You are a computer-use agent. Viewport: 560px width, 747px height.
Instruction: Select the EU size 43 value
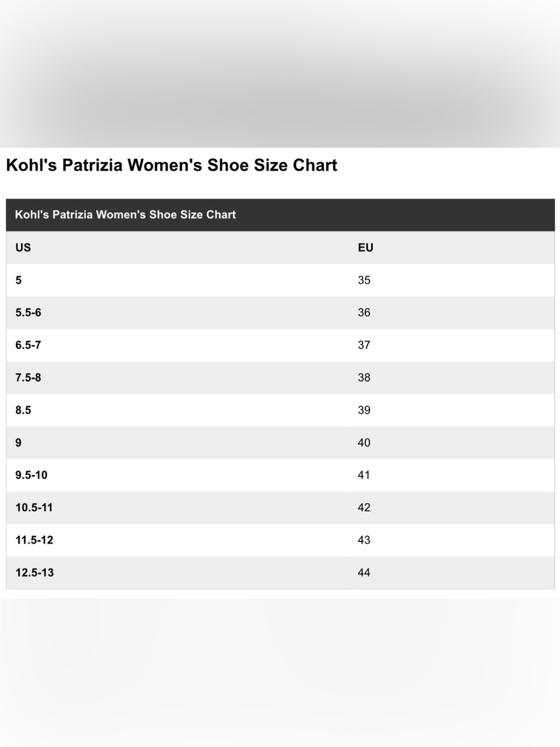tap(364, 540)
